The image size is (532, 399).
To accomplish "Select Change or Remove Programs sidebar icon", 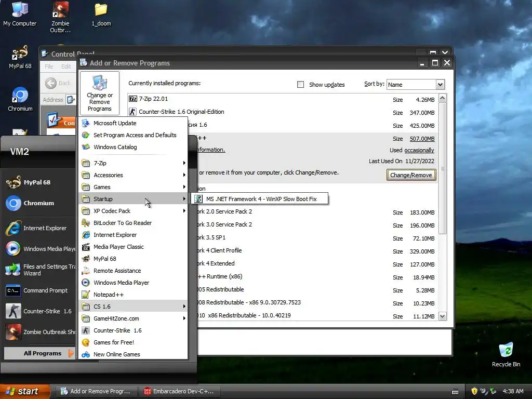I will [x=99, y=94].
